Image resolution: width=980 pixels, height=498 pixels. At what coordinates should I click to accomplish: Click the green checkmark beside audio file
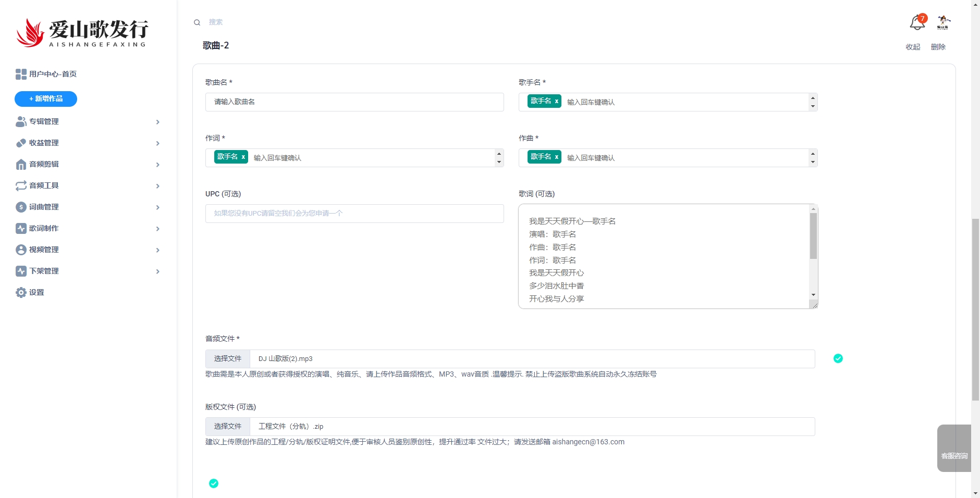click(x=838, y=358)
